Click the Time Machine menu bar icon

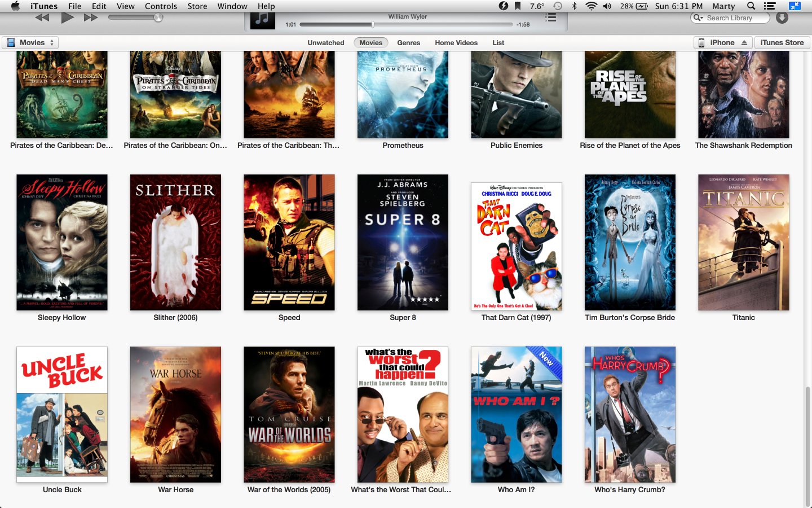pyautogui.click(x=557, y=6)
